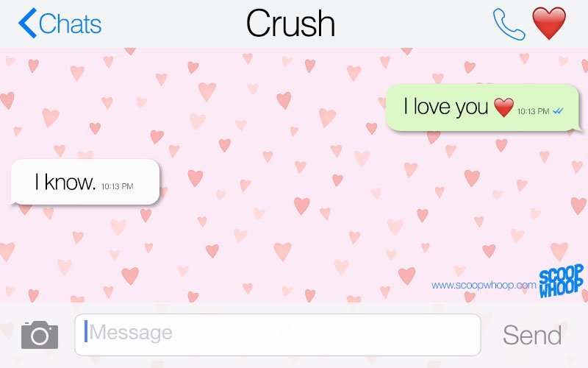Screen dimensions: 588x368
Task: Tap the ScoopWhoop logo
Action: pos(562,281)
